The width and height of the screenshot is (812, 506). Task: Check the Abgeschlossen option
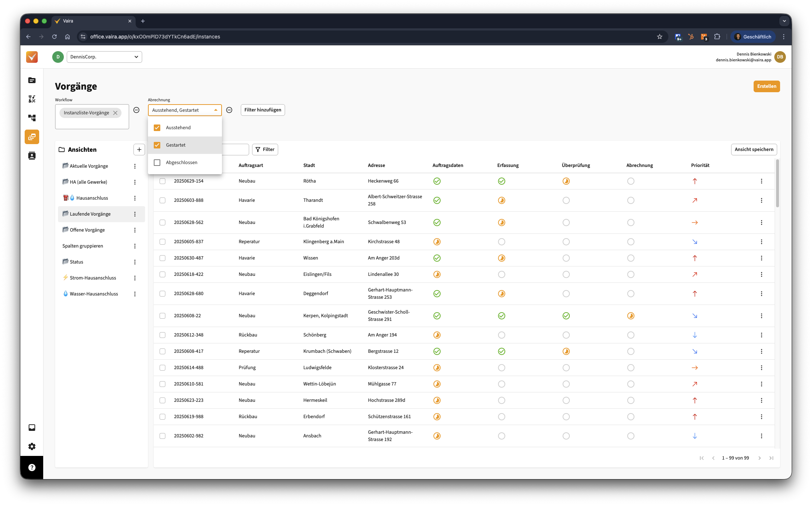157,163
